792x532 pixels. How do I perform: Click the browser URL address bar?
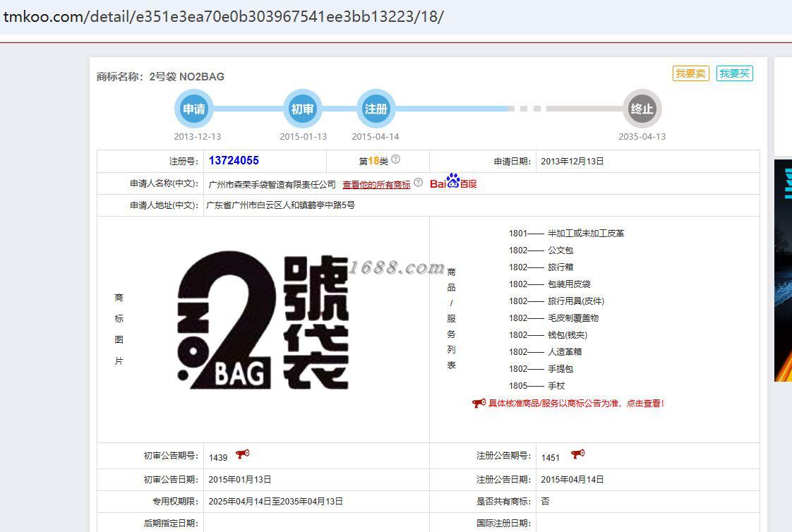pos(396,17)
